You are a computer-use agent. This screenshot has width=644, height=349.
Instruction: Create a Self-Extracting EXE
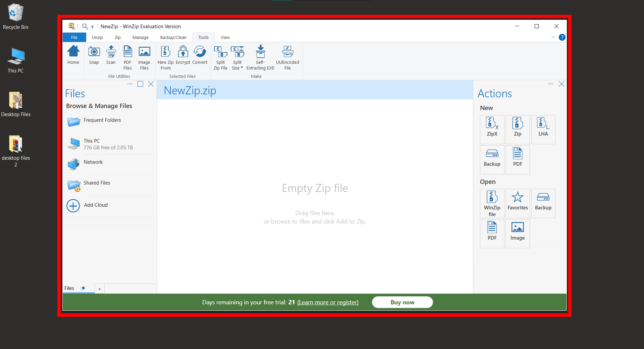point(260,57)
